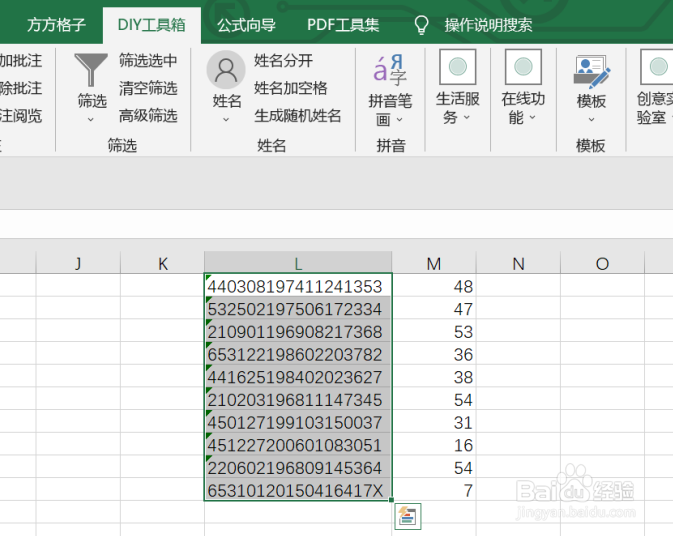Click the lightbulb search icon
The height and width of the screenshot is (536, 673).
click(x=421, y=25)
